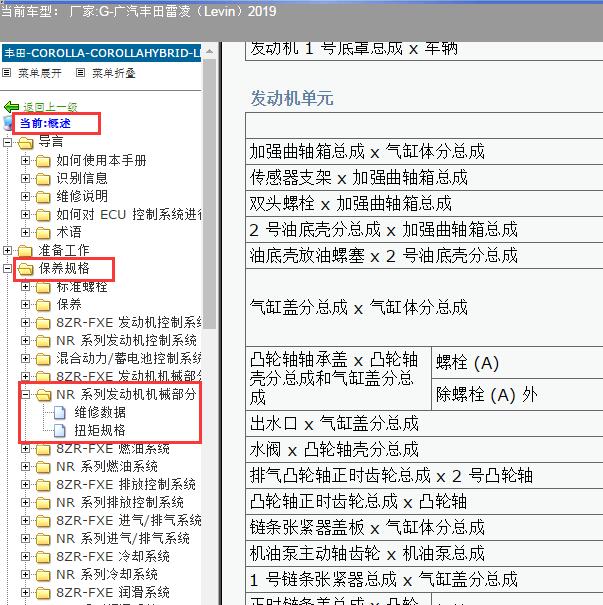This screenshot has height=605, width=603.
Task: Expand the NR 系列冷却系统 node
Action: [25, 575]
